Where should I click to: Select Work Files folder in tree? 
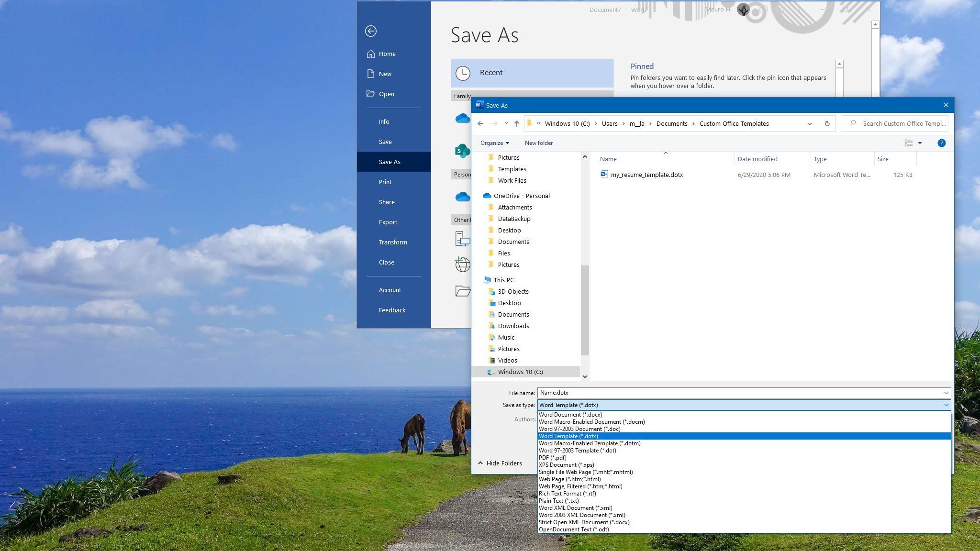click(512, 180)
